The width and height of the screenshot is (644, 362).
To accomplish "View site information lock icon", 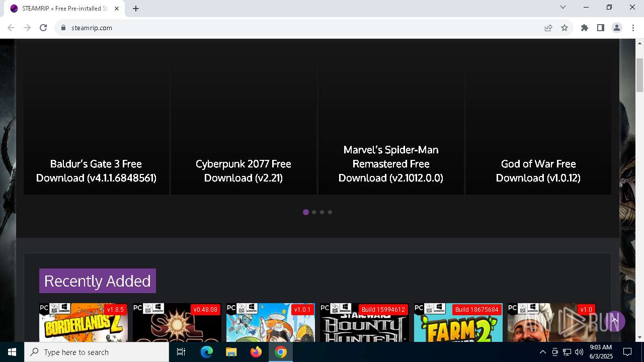I will pyautogui.click(x=63, y=28).
